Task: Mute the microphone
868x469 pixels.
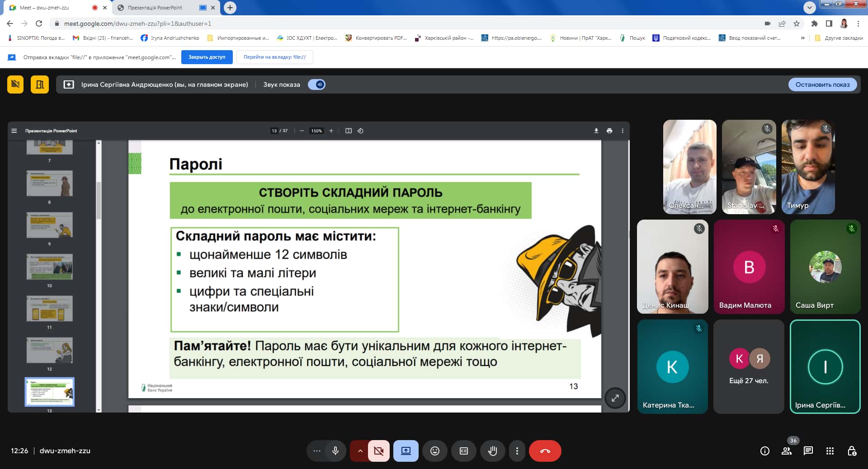Action: pos(335,451)
